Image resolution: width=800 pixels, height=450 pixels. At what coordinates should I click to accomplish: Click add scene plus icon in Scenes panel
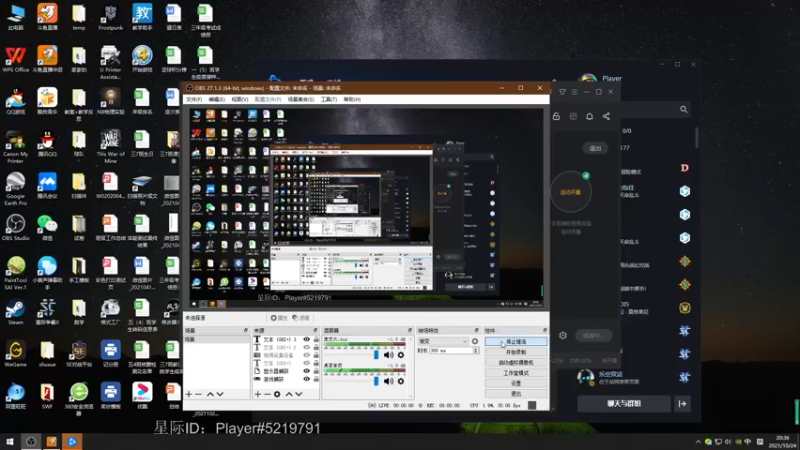[x=189, y=394]
